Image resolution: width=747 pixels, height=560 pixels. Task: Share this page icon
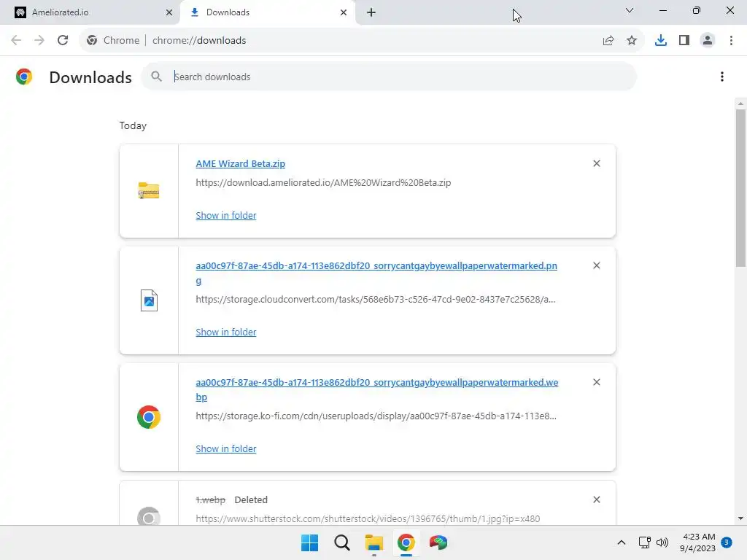[608, 40]
